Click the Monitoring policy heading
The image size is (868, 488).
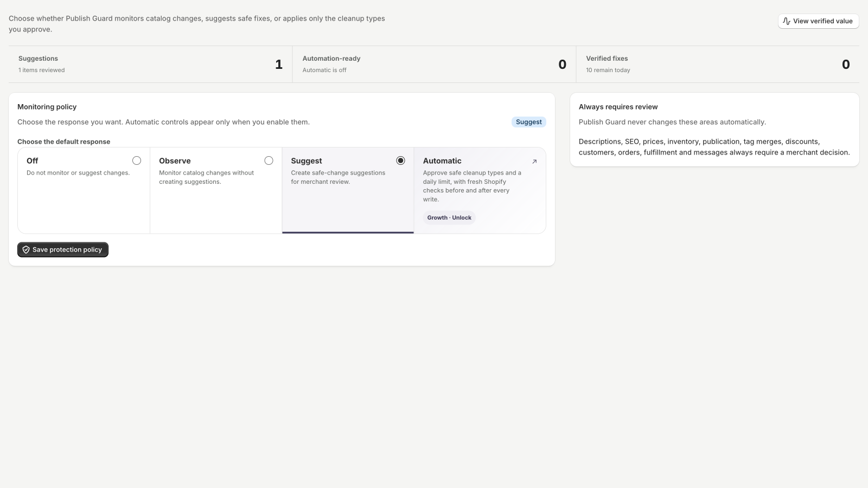47,107
